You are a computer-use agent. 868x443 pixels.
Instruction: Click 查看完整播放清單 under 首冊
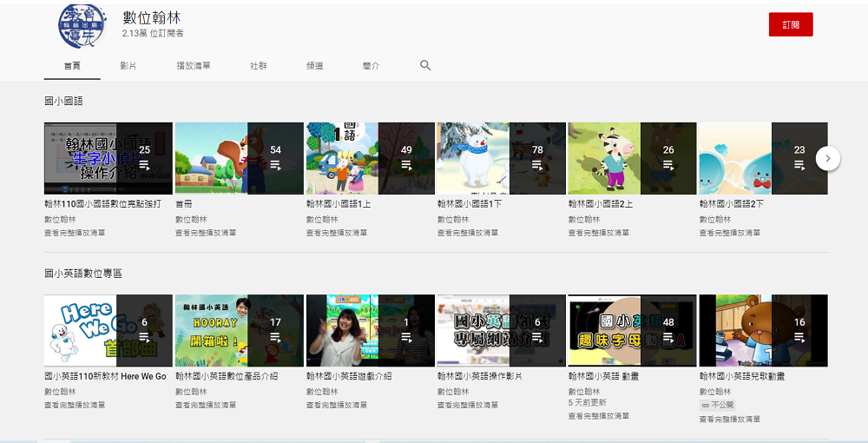(206, 233)
